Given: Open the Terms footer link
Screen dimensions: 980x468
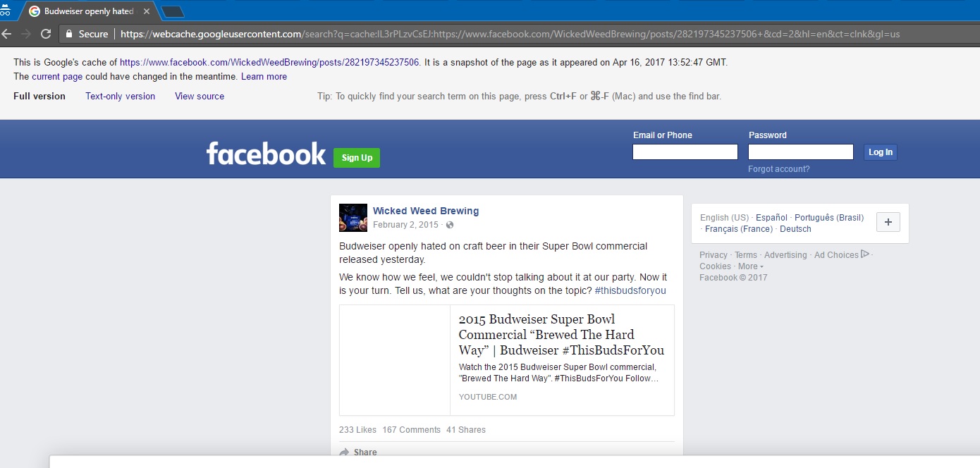Looking at the screenshot, I should click(746, 255).
